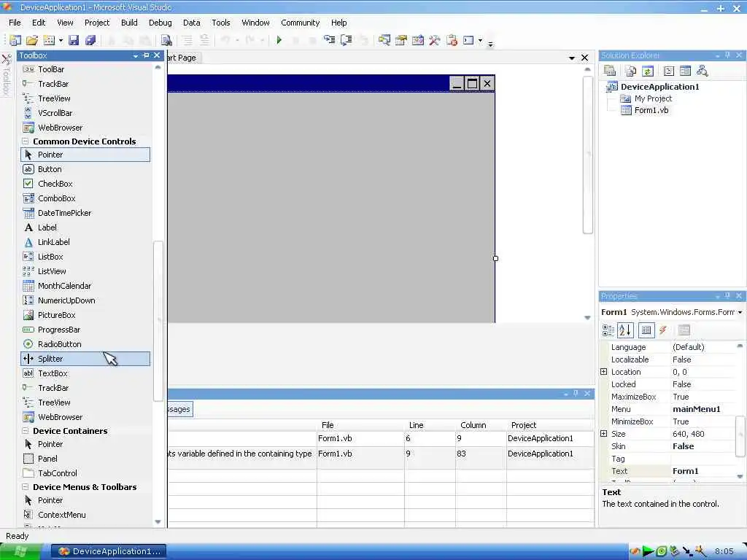Viewport: 747px width, 560px height.
Task: Click the designer vertical scrollbar down arrow
Action: click(x=587, y=318)
